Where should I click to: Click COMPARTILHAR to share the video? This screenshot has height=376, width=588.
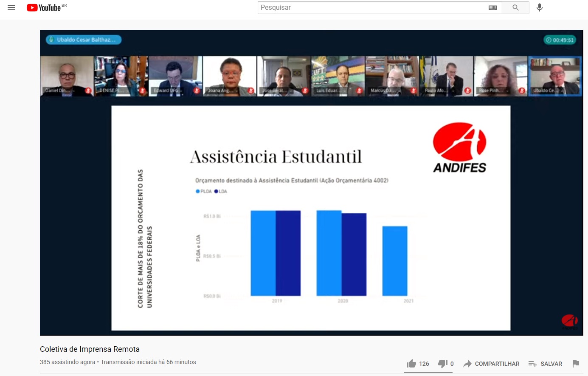coord(491,364)
